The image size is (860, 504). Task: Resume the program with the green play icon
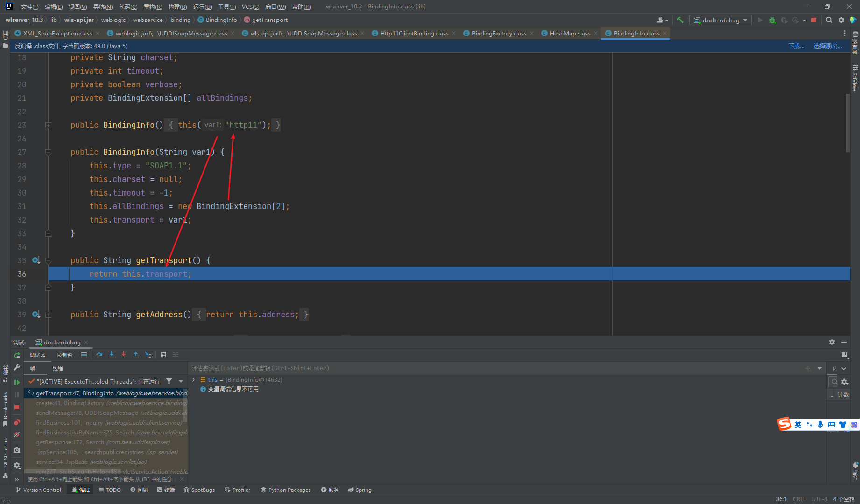(17, 382)
